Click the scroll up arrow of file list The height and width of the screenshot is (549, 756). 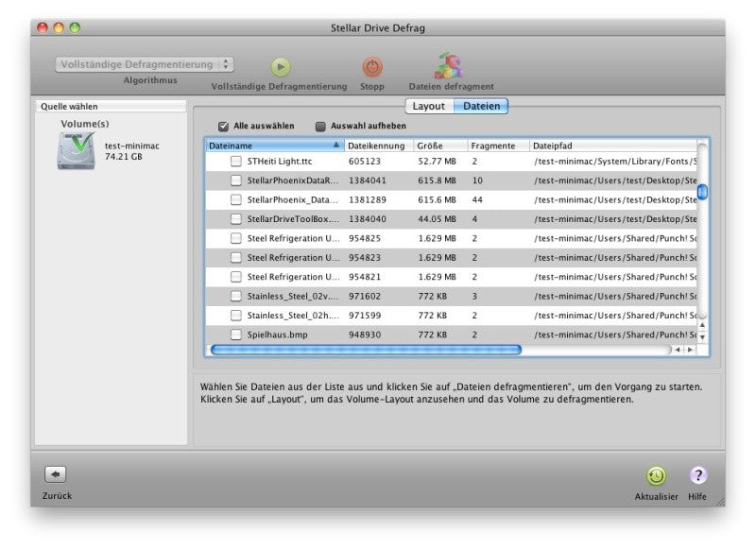tap(702, 325)
